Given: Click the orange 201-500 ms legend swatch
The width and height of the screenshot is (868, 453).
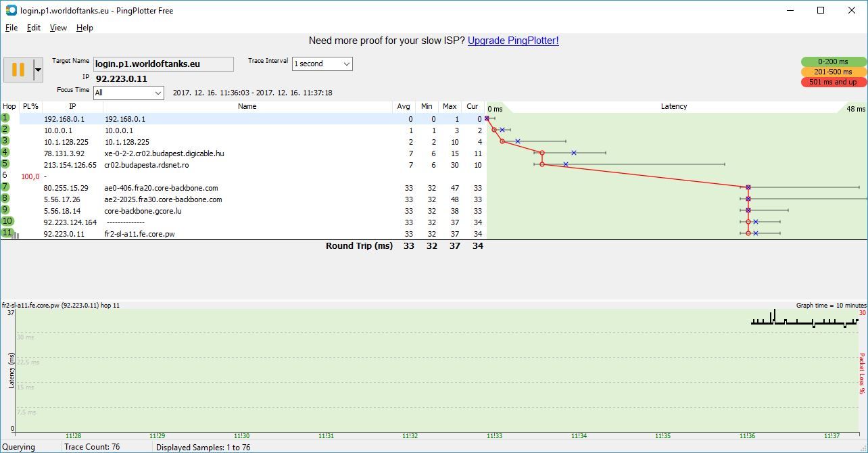Looking at the screenshot, I should [x=833, y=72].
